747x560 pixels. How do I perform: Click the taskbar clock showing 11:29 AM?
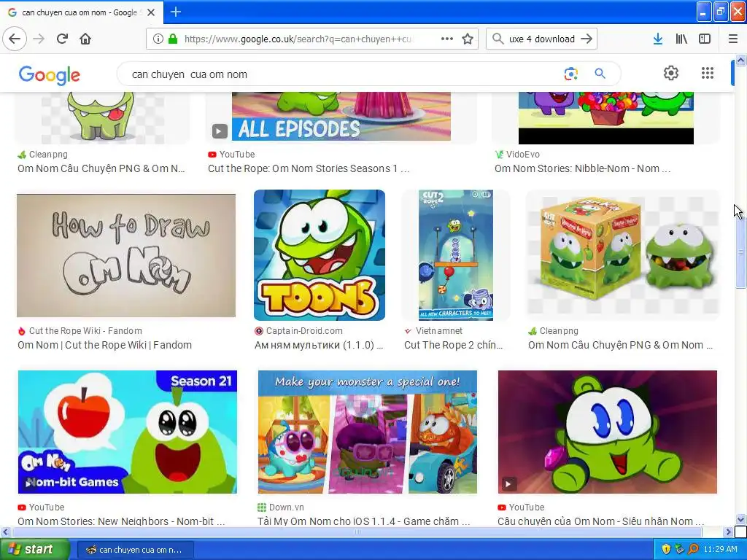[x=720, y=549]
